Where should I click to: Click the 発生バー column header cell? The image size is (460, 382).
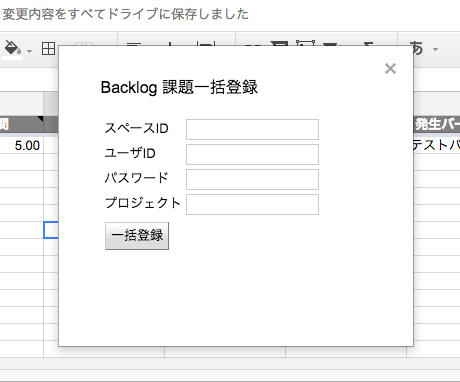click(x=437, y=125)
